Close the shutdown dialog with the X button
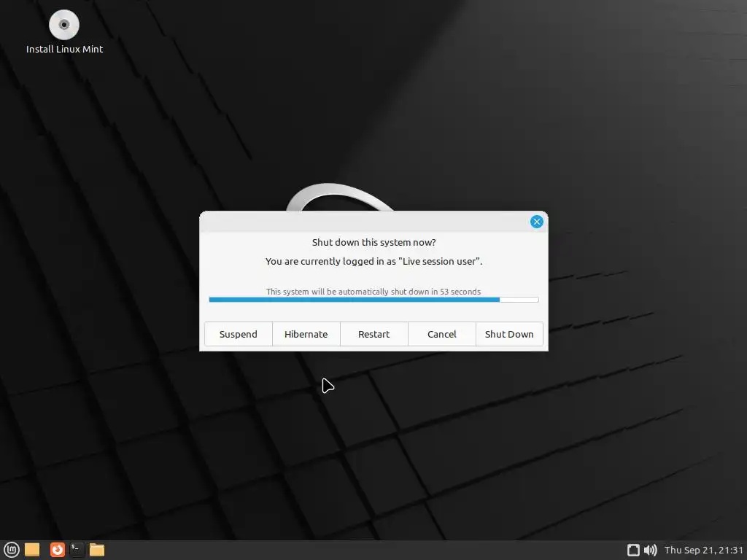Screen dimensions: 747x560 click(x=536, y=222)
